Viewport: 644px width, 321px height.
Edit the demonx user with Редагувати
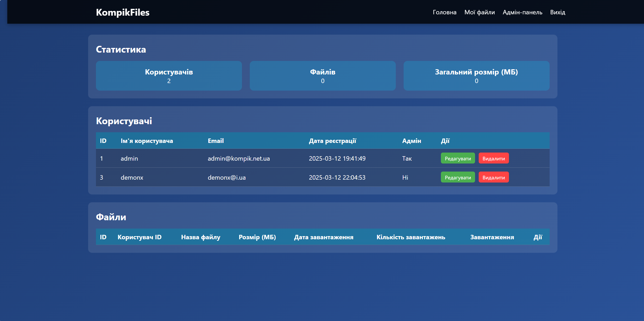tap(458, 177)
